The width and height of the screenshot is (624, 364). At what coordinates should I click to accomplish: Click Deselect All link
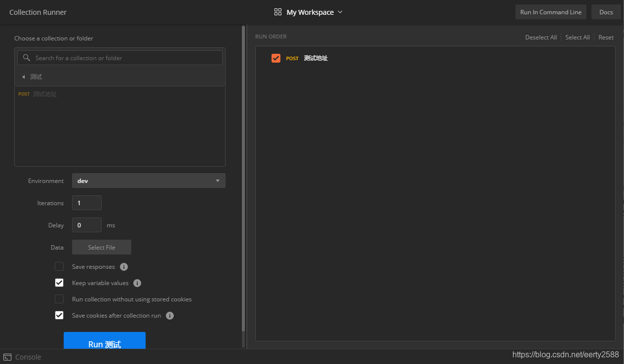click(541, 37)
